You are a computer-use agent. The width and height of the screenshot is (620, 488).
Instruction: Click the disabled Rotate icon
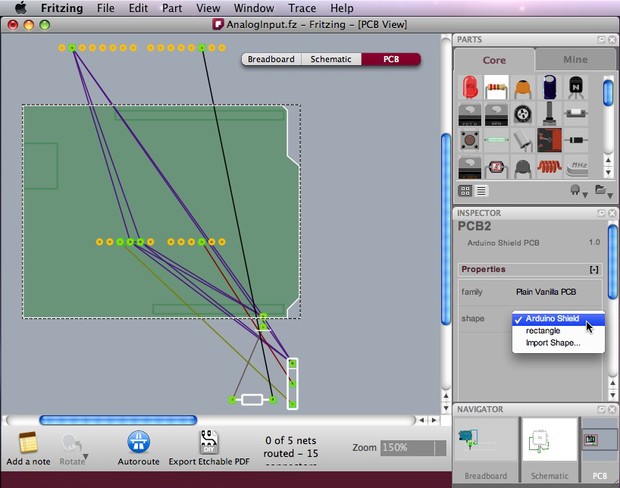(x=72, y=444)
